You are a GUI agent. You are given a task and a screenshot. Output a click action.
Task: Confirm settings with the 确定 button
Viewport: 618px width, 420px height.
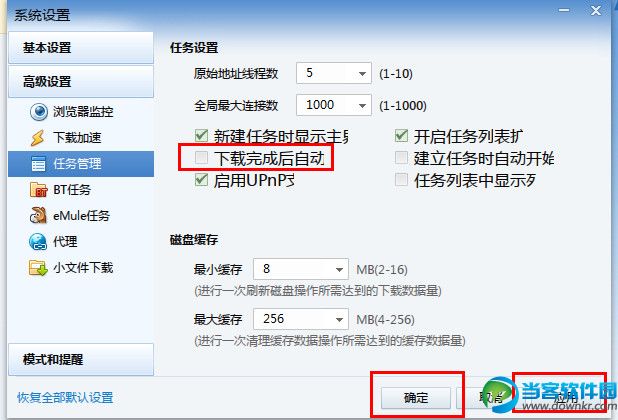point(415,398)
